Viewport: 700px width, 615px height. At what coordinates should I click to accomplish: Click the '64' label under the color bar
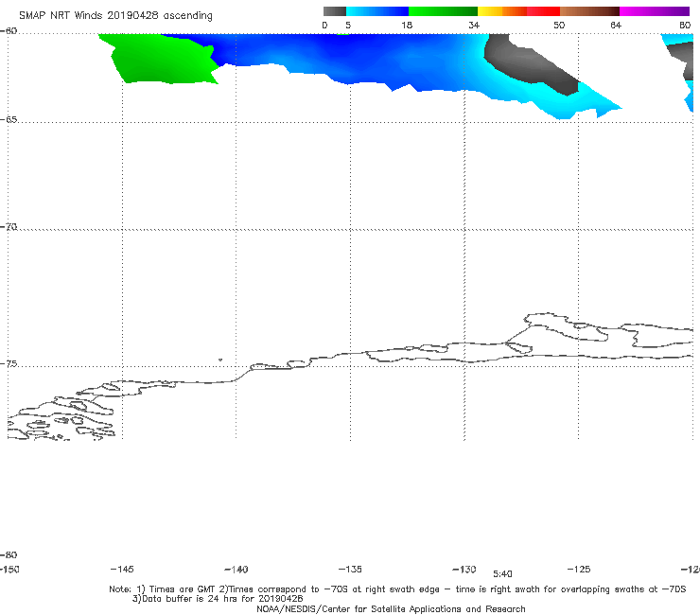point(616,25)
